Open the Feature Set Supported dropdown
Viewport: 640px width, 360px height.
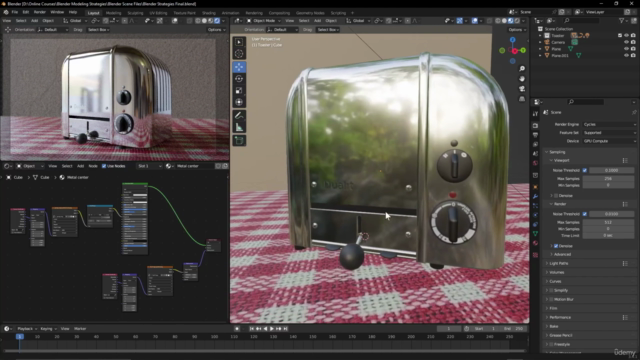609,133
